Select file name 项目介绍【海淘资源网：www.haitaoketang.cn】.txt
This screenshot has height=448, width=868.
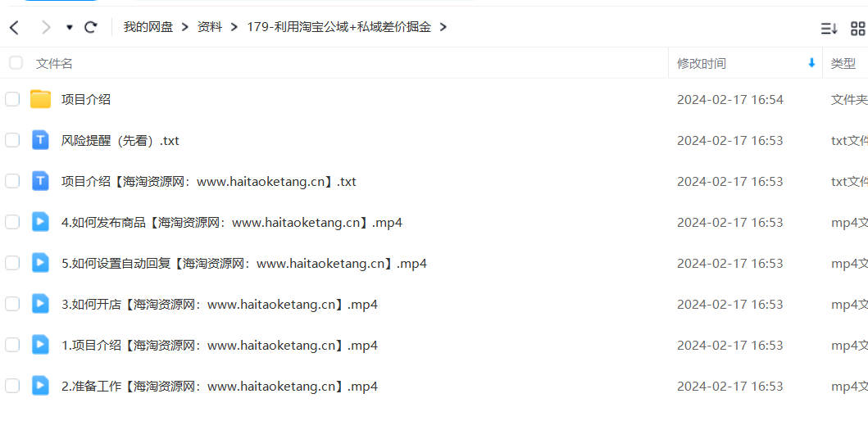tap(209, 182)
